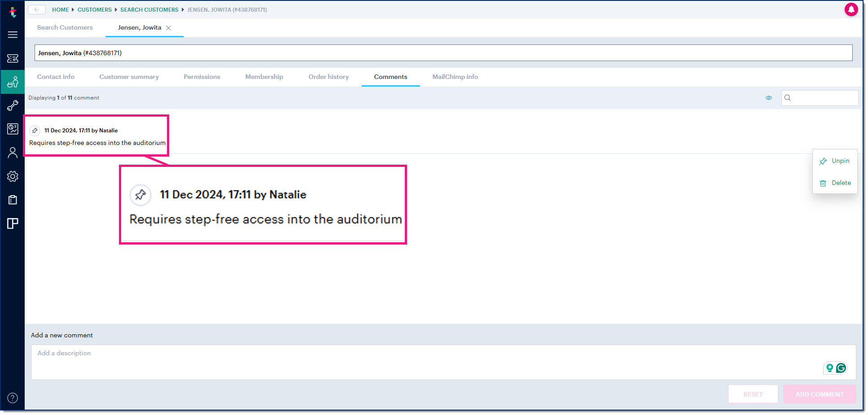Image resolution: width=868 pixels, height=415 pixels.
Task: Choose Delete from the comment menu
Action: [x=835, y=183]
